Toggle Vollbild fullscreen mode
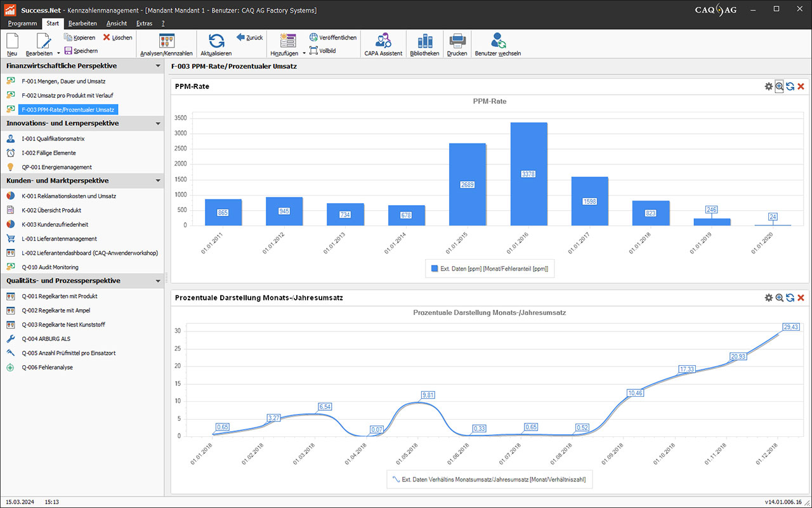The image size is (812, 508). [322, 50]
